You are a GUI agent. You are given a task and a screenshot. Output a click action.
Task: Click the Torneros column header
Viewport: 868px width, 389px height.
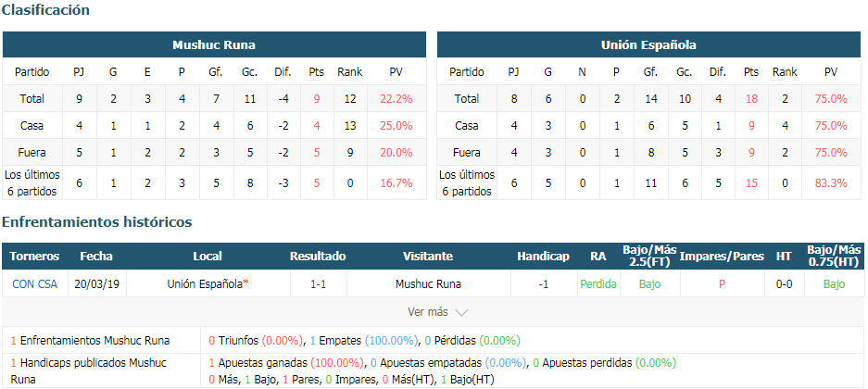click(34, 257)
